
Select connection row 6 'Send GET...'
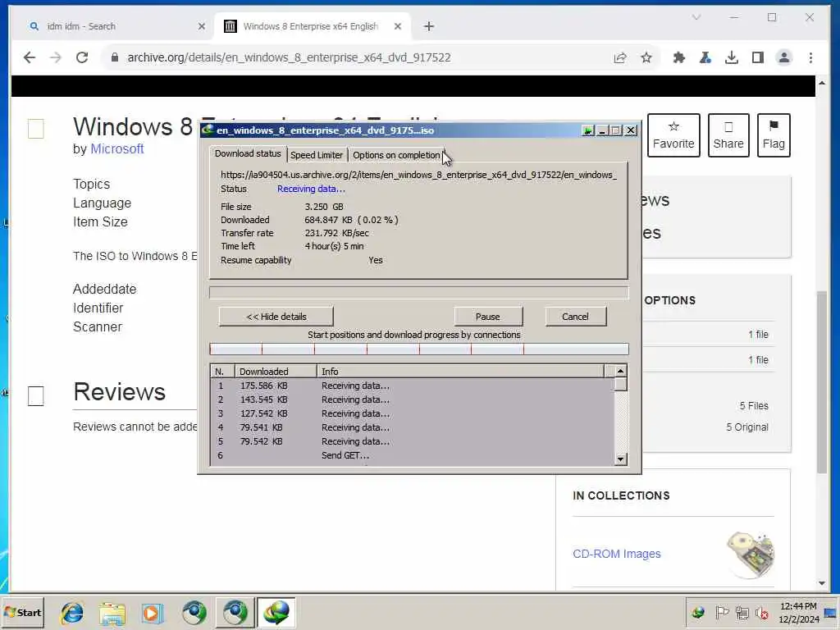coord(413,455)
